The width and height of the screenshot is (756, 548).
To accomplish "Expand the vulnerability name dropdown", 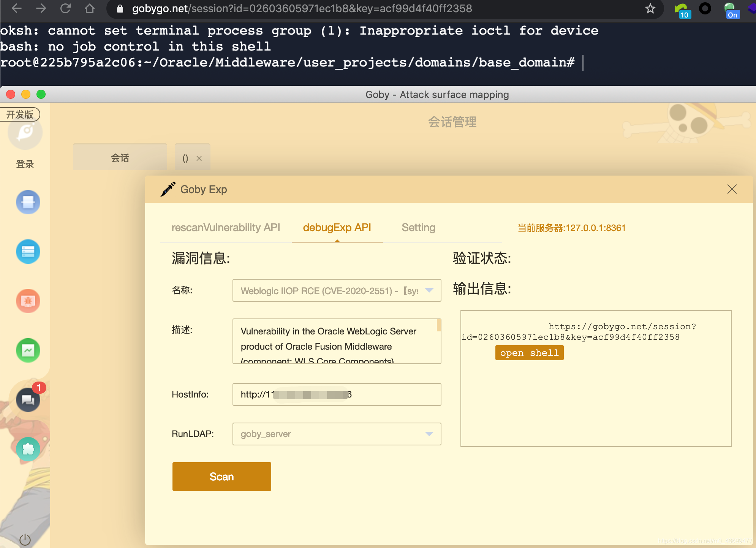I will tap(429, 291).
